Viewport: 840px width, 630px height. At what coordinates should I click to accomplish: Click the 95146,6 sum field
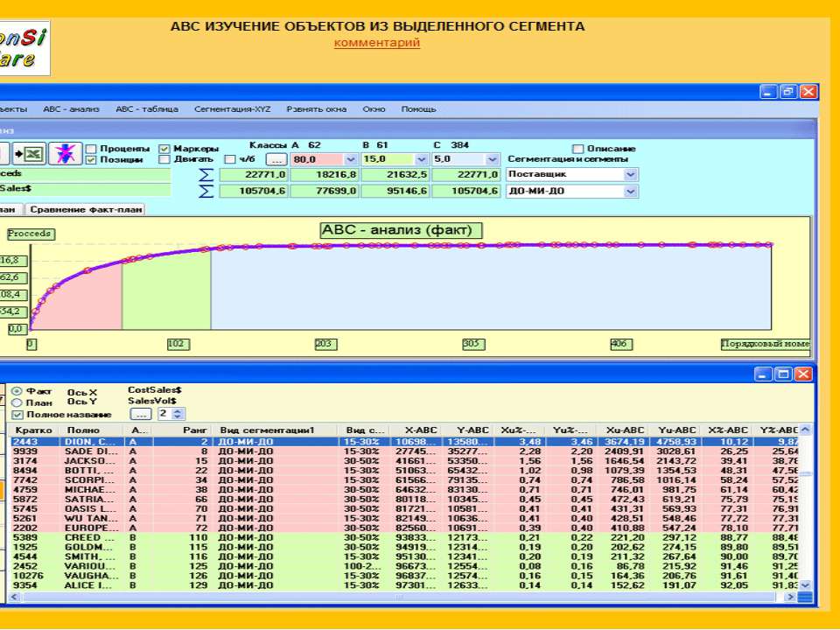pos(395,192)
